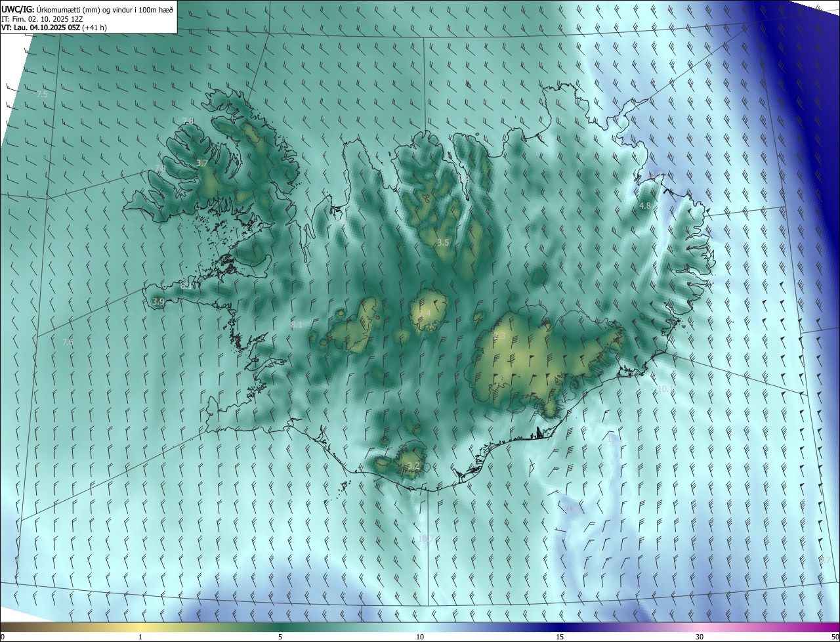Click the colour scale tick label '5'
Viewport: 840px width, 642px height.
280,637
